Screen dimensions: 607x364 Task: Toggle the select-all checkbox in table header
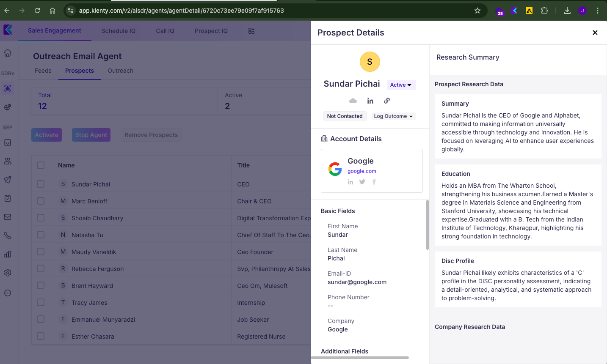click(x=41, y=165)
